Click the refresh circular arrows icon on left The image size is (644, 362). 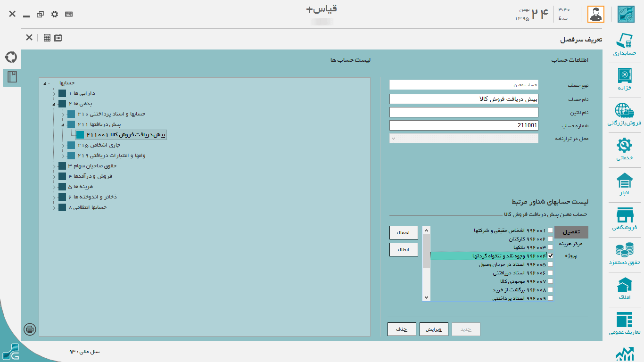pos(11,58)
